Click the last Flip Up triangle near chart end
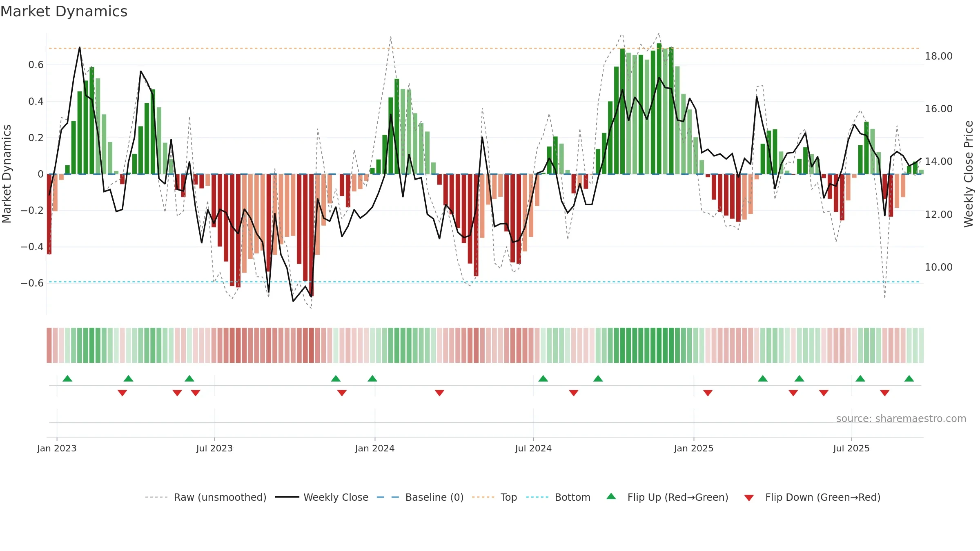Viewport: 980px width, 551px height. pos(909,378)
